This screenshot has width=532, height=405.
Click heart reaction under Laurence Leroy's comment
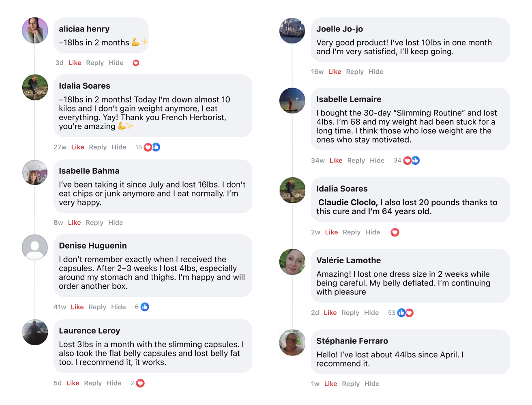click(140, 383)
